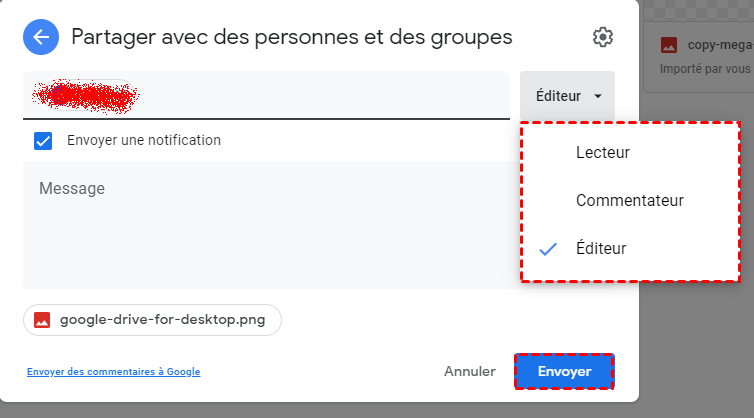Collapse the Éditeur role dropdown button

tap(566, 97)
